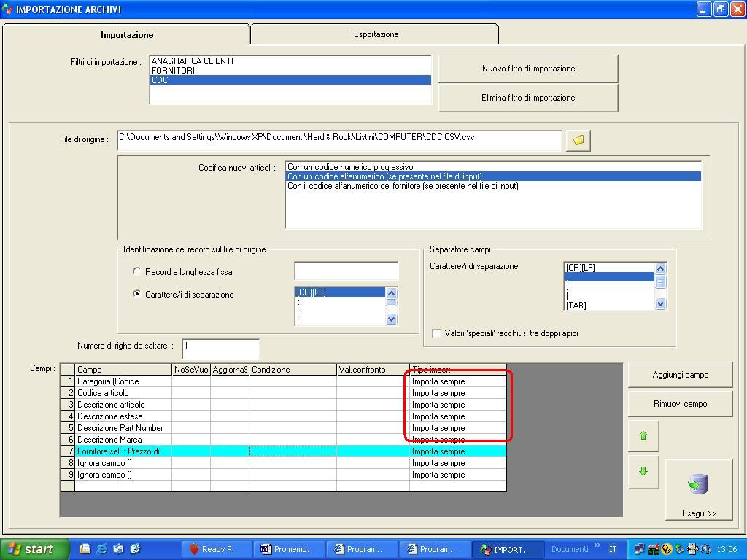Click the IMPORT... taskbar button
The image size is (747, 560).
pos(507,549)
